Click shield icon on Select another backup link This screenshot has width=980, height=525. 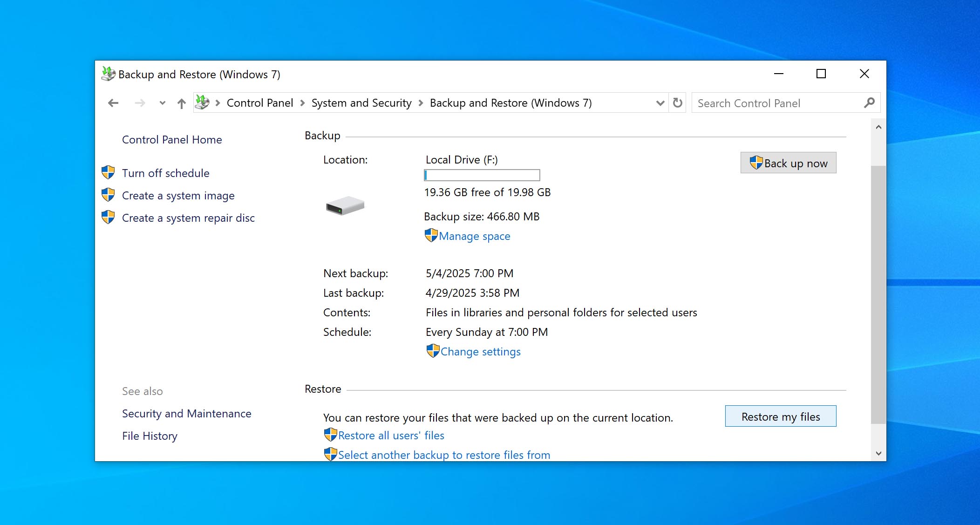pos(331,454)
